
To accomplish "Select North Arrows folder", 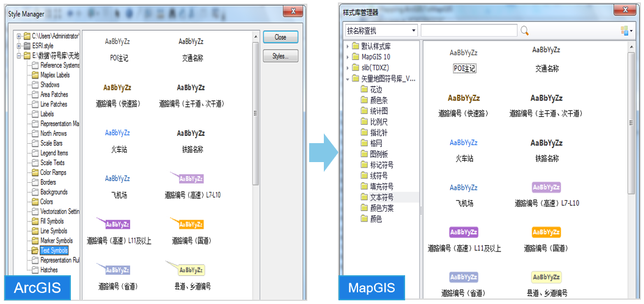I will coord(49,133).
